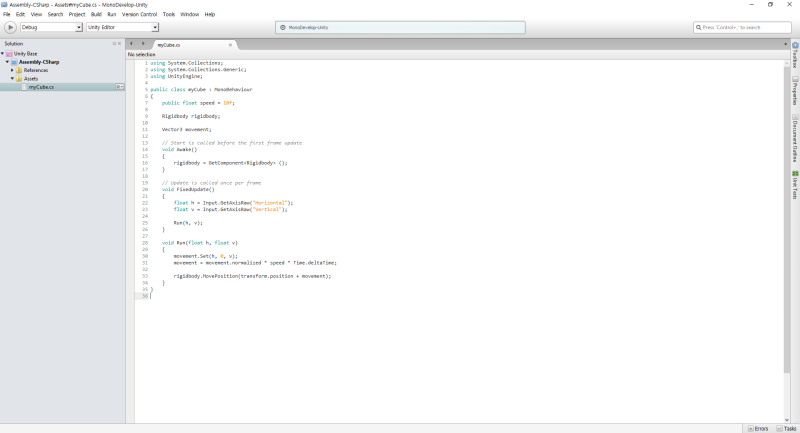Open the Document Outline side pad
The height and width of the screenshot is (433, 800).
click(x=795, y=138)
